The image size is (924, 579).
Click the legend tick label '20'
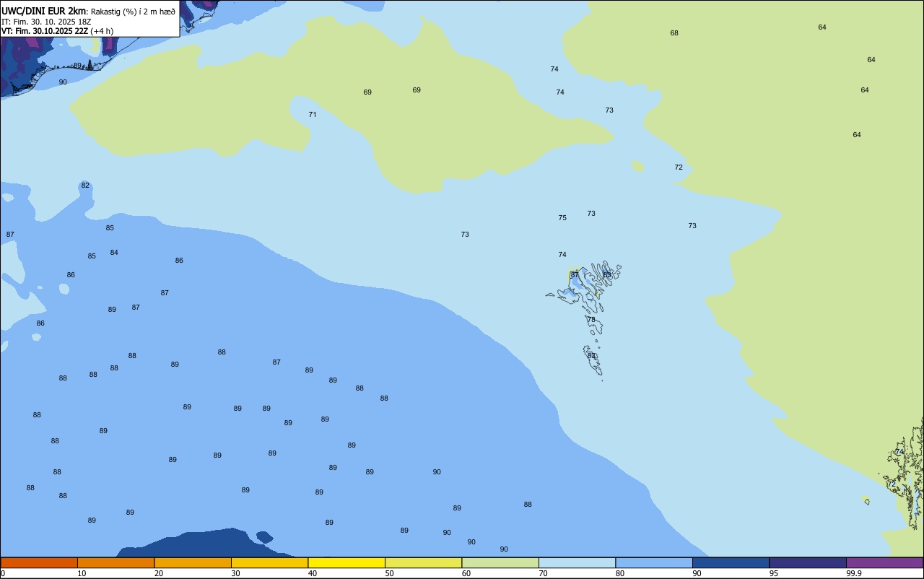click(159, 573)
